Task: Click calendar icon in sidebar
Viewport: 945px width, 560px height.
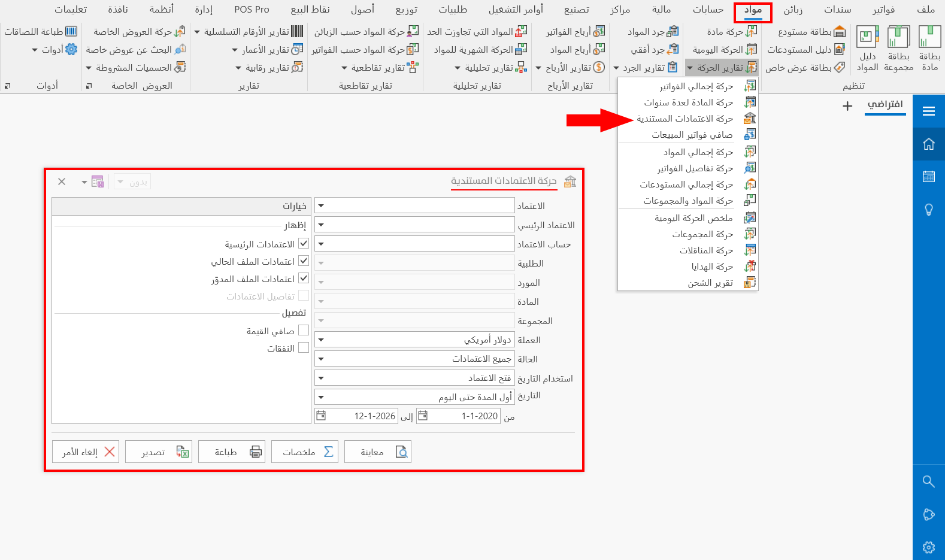Action: pos(929,176)
